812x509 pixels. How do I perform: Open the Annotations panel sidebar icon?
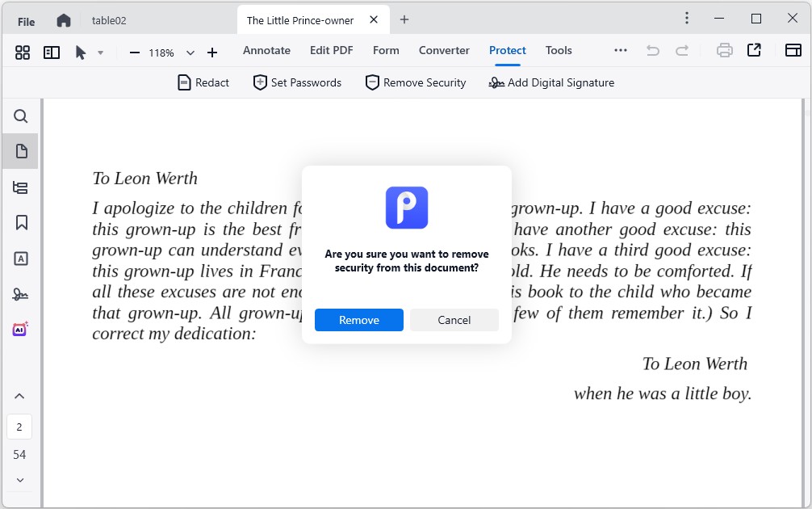20,259
